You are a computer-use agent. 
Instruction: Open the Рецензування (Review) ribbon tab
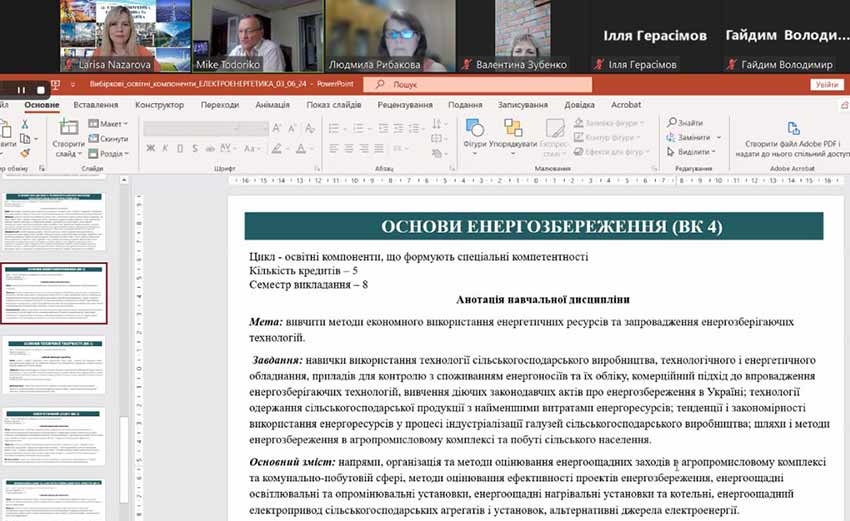point(404,104)
